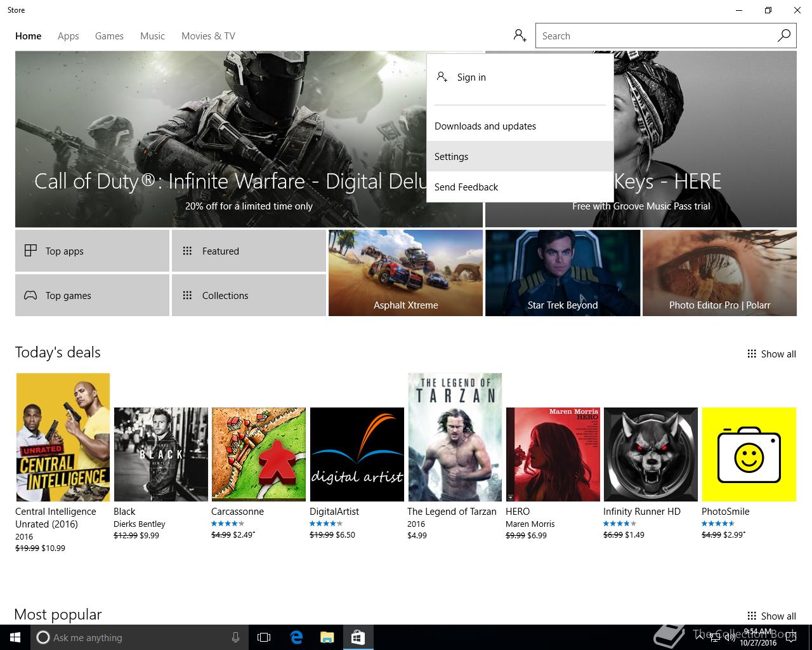Click Central Intelligence Unrated (2016) title
Viewport: 812px width, 650px height.
[56, 518]
